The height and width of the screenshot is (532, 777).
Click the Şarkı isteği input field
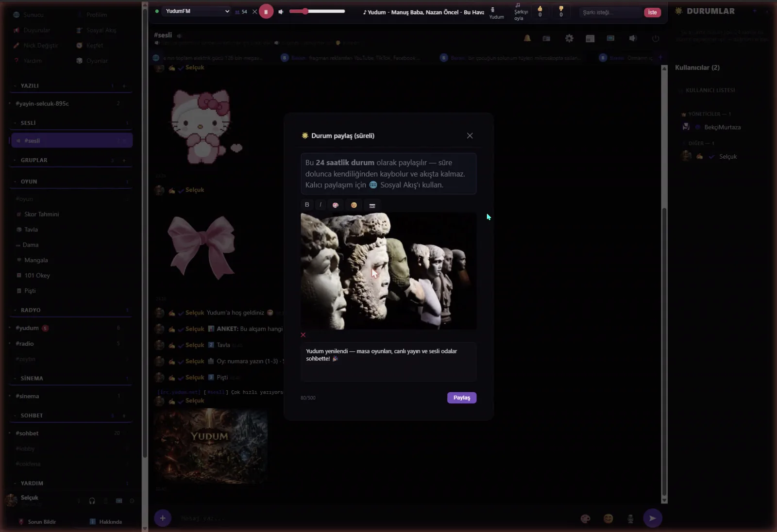610,12
